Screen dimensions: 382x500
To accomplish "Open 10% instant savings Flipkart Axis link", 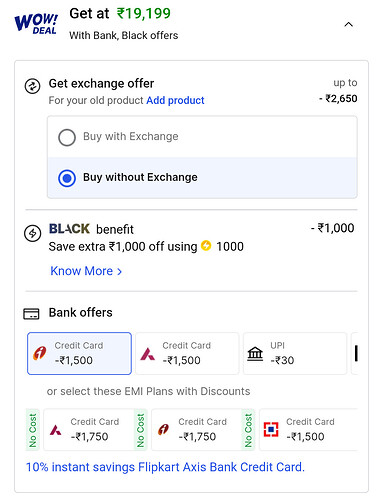I will click(x=165, y=467).
